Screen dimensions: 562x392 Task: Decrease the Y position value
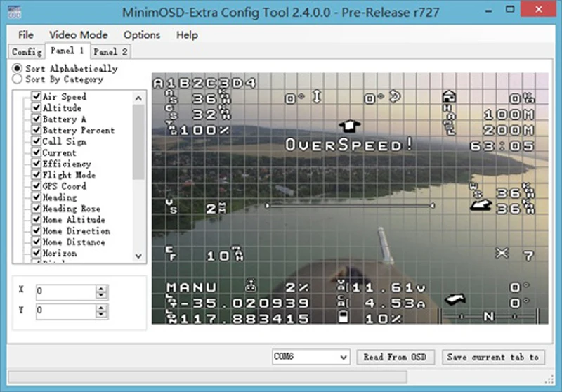click(101, 315)
